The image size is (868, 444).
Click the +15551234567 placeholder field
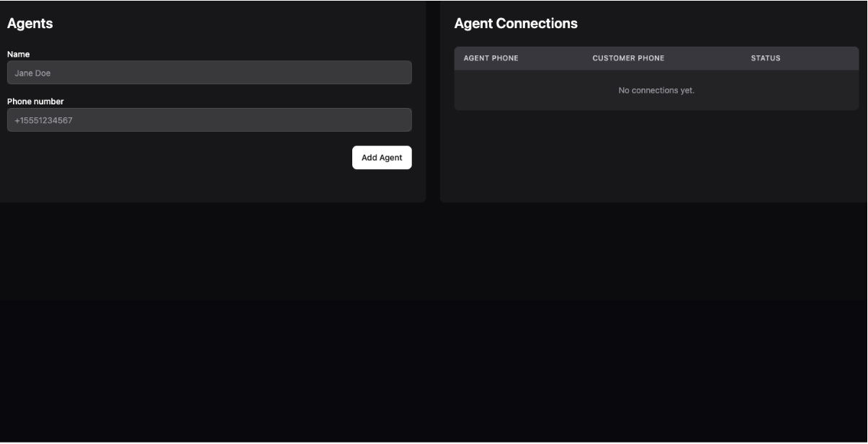tap(208, 119)
